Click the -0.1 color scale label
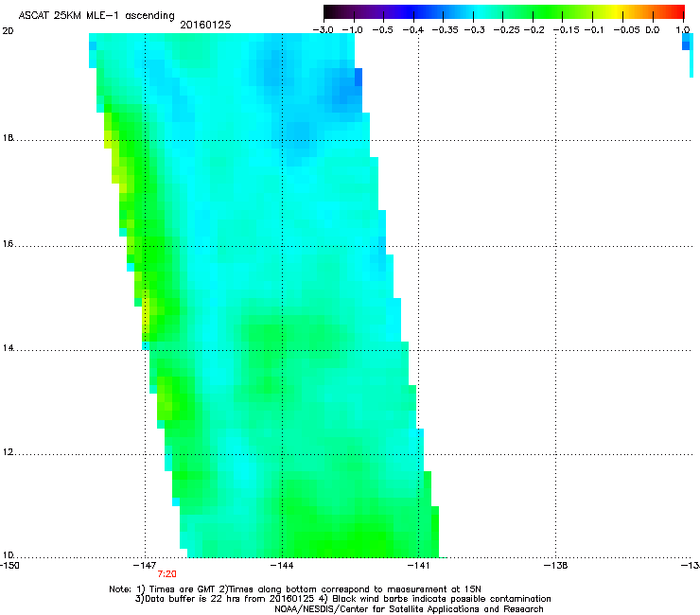 (x=594, y=30)
